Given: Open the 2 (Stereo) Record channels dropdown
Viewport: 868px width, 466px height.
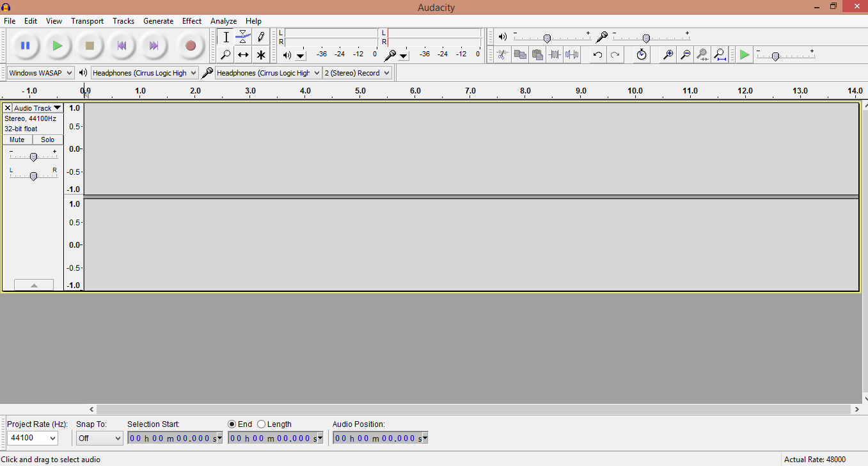Looking at the screenshot, I should 357,73.
